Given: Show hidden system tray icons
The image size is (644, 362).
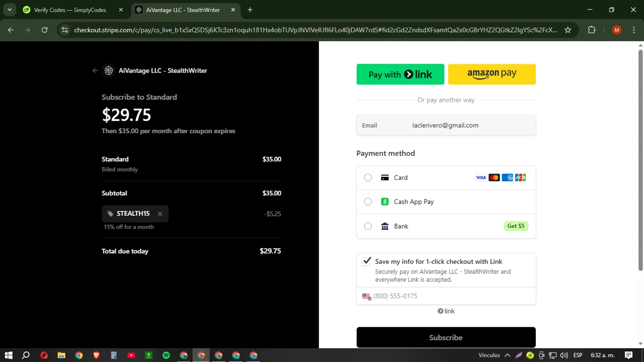Looking at the screenshot, I should tap(507, 355).
